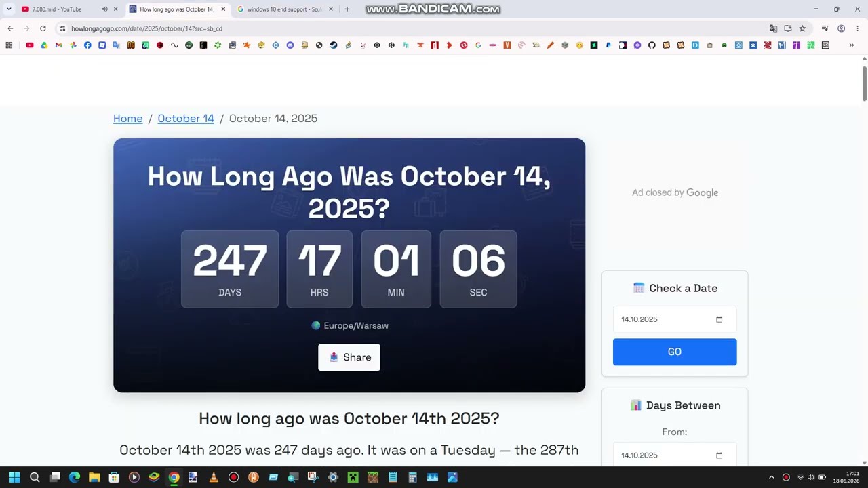
Task: Follow the October 14 breadcrumb link
Action: click(x=186, y=119)
